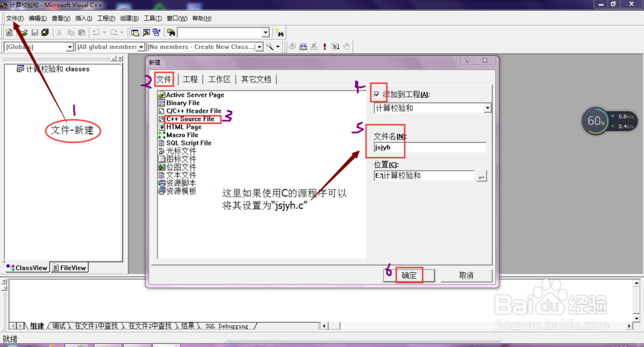Image resolution: width=644 pixels, height=347 pixels.
Task: Click the Cut scissors icon
Action: point(59,32)
